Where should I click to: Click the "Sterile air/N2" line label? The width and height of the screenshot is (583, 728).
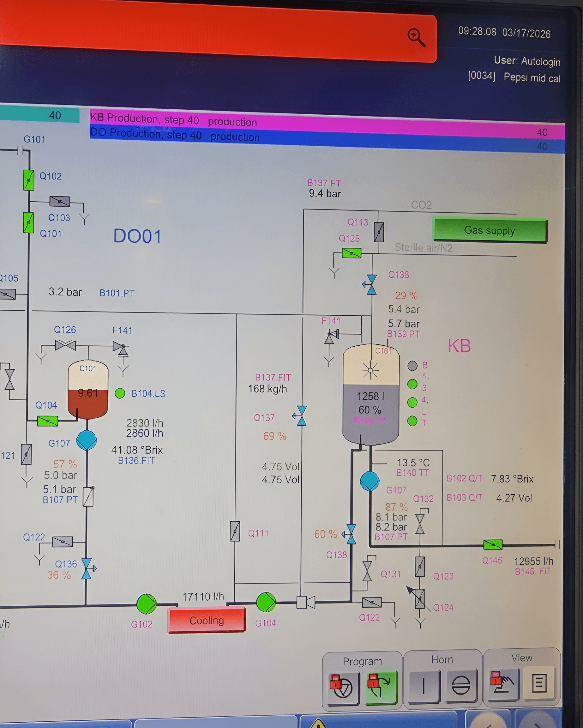(x=424, y=247)
